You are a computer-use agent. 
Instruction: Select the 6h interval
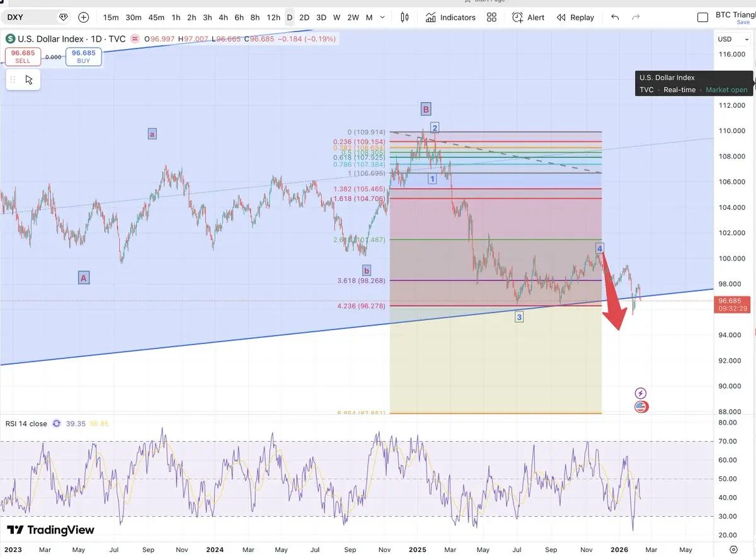tap(239, 17)
